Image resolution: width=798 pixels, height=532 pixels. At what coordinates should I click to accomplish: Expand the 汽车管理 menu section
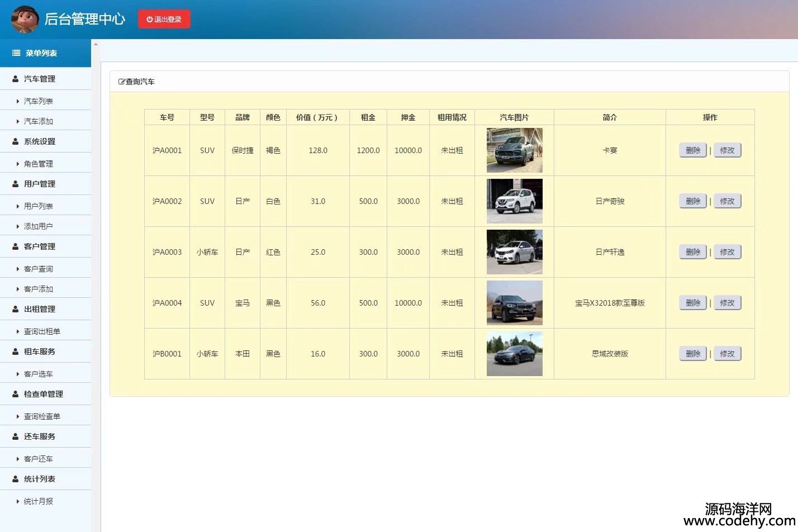pyautogui.click(x=45, y=79)
